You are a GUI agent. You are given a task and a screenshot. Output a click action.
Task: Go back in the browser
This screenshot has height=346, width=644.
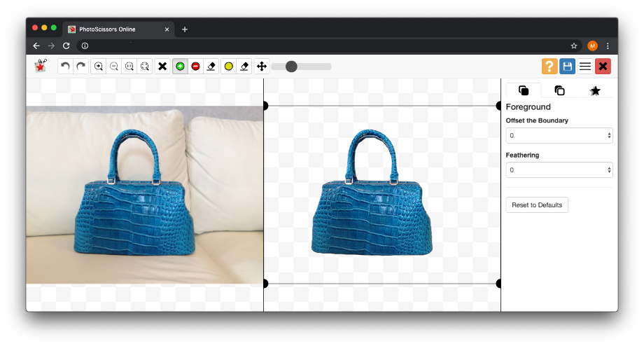point(36,46)
